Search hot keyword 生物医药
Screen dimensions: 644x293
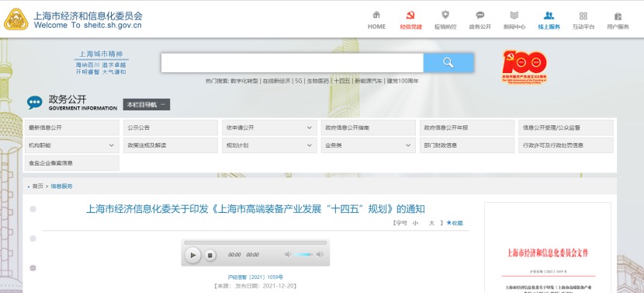318,81
